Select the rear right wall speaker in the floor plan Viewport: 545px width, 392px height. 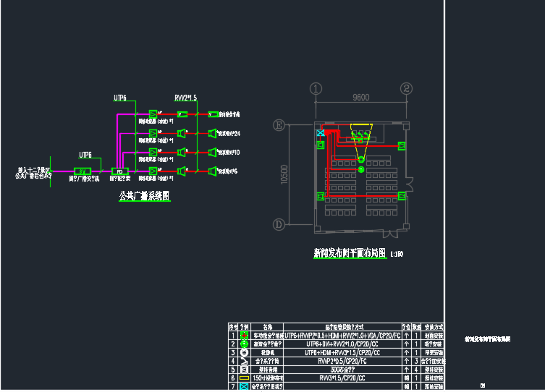click(x=402, y=196)
